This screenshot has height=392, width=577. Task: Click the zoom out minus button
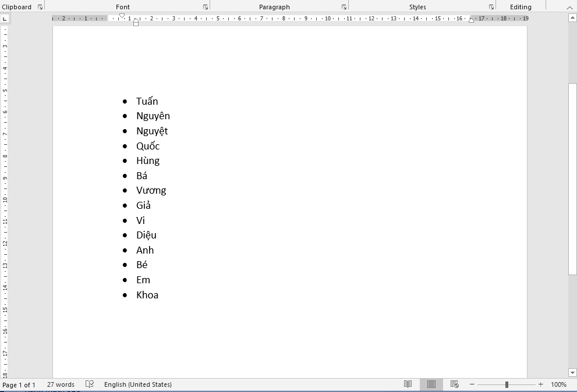click(x=472, y=384)
